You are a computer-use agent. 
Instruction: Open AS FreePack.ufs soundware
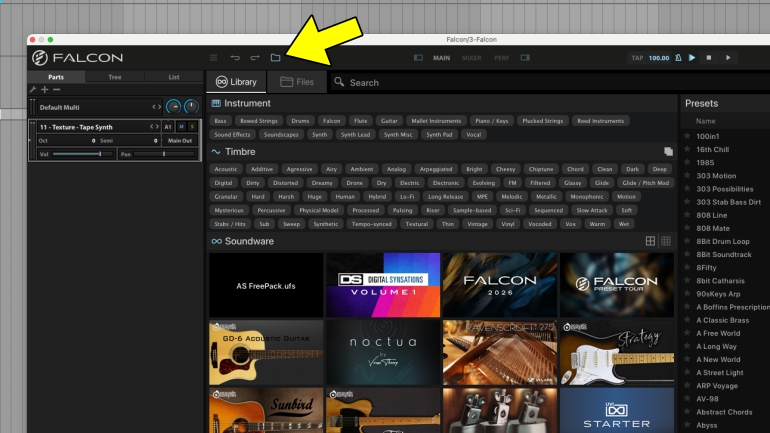[x=266, y=285]
